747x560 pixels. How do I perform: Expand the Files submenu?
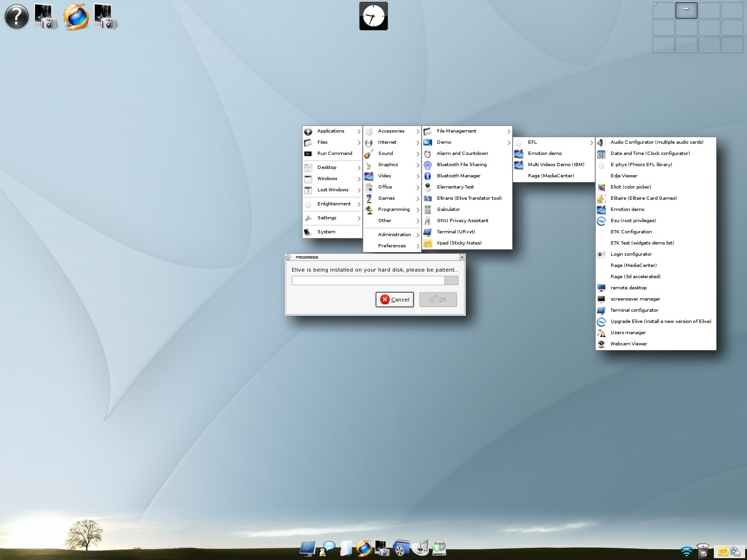coord(332,142)
